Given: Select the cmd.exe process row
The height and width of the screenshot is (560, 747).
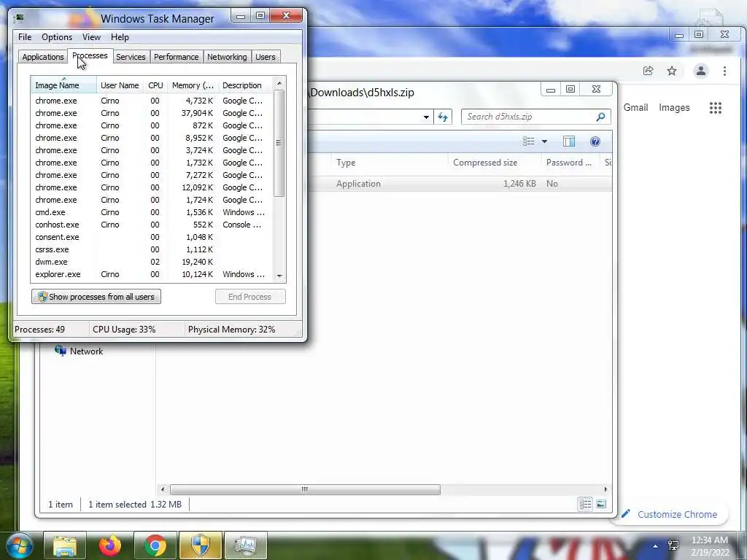Looking at the screenshot, I should pyautogui.click(x=152, y=212).
